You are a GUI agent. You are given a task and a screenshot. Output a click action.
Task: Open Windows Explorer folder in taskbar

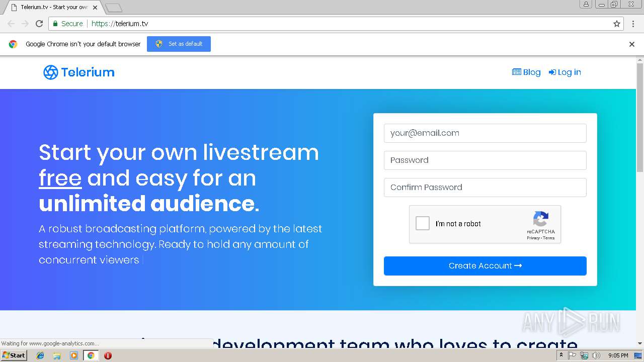pyautogui.click(x=57, y=355)
